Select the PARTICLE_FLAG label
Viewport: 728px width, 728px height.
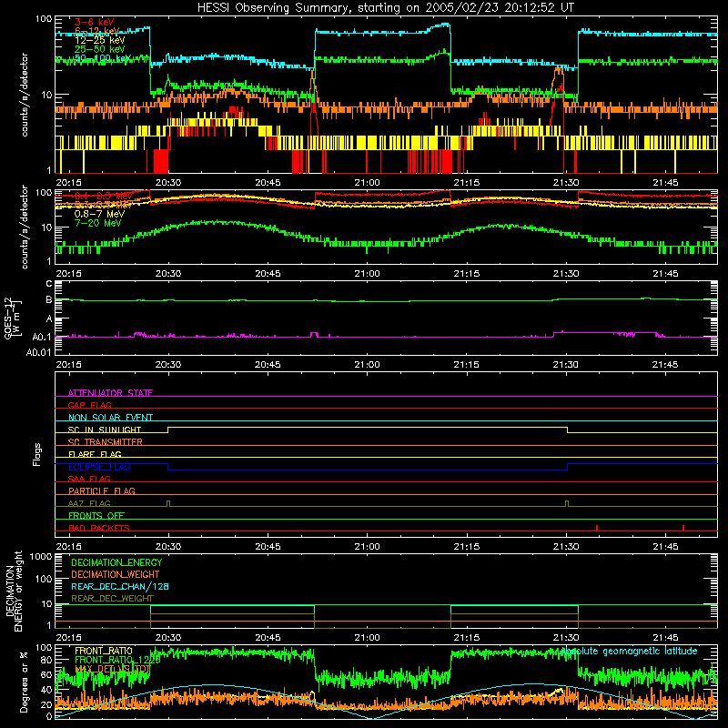(x=102, y=490)
